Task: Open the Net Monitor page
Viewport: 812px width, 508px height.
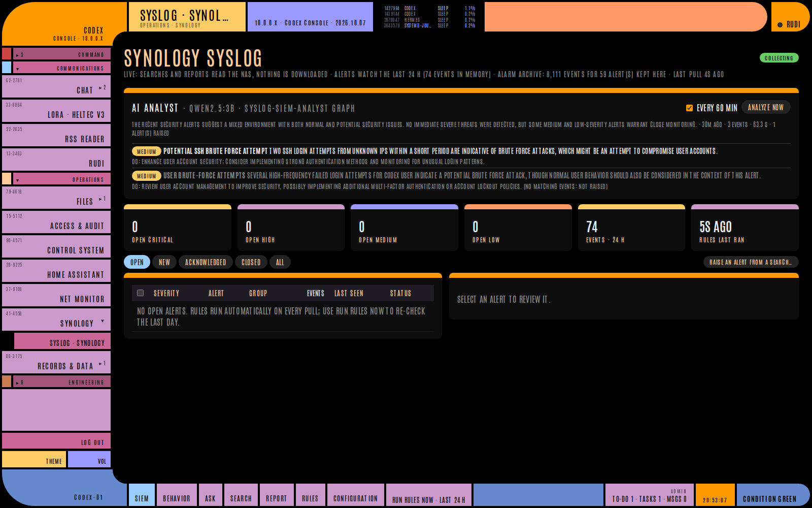Action: [x=56, y=295]
